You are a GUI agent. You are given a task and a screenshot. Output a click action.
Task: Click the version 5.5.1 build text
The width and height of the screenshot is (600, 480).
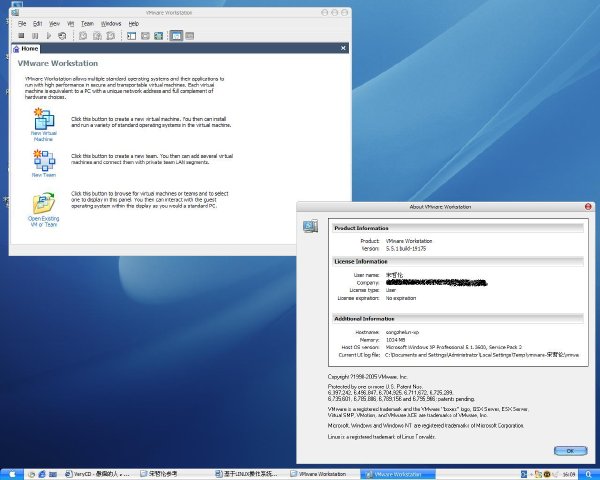coord(406,249)
